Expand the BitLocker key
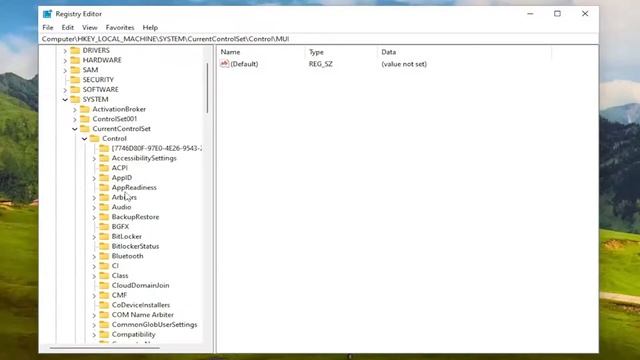This screenshot has width=640, height=360. 94,237
